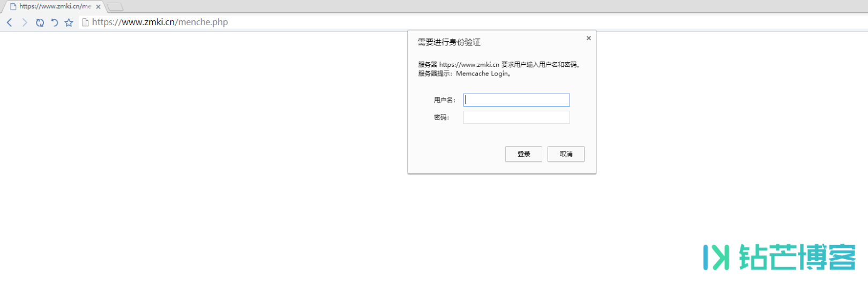Image resolution: width=868 pixels, height=281 pixels.
Task: Go back with the browser back arrow
Action: tap(9, 22)
